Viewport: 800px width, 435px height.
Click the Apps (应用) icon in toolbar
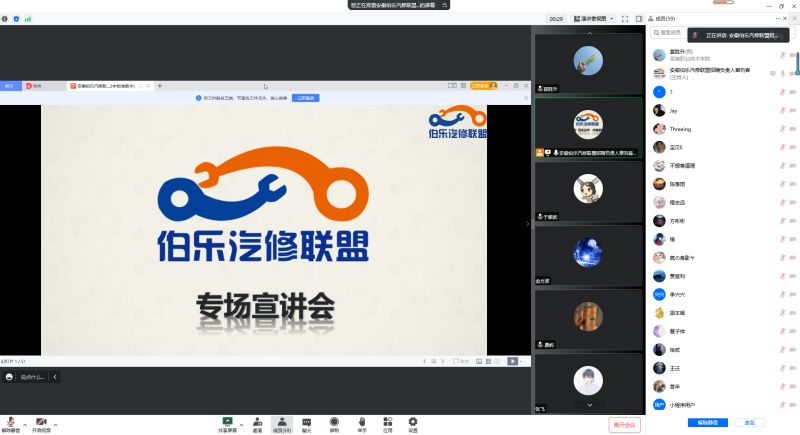[387, 423]
